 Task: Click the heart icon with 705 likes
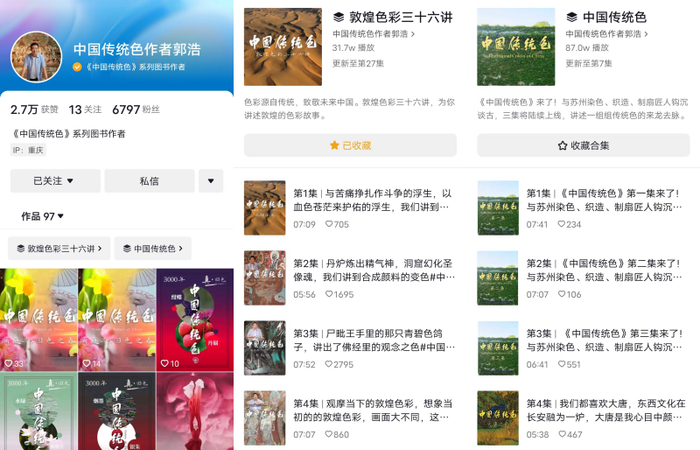pyautogui.click(x=329, y=224)
